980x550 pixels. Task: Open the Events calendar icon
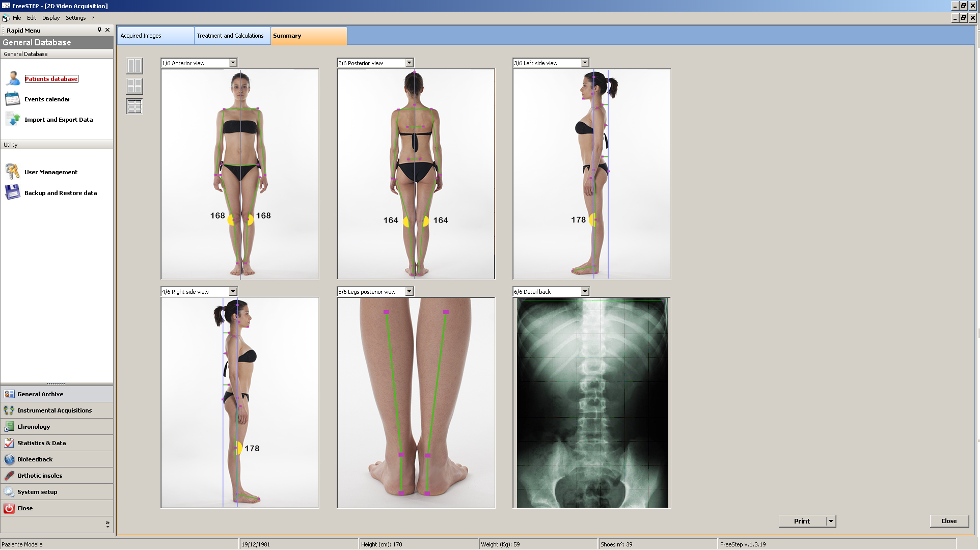coord(13,99)
